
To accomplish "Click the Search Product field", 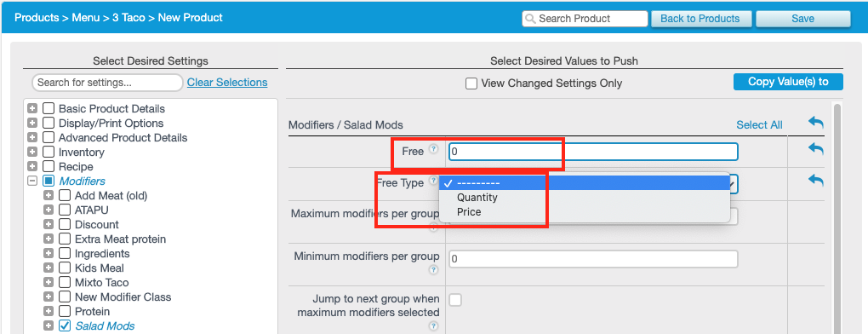I will [585, 19].
